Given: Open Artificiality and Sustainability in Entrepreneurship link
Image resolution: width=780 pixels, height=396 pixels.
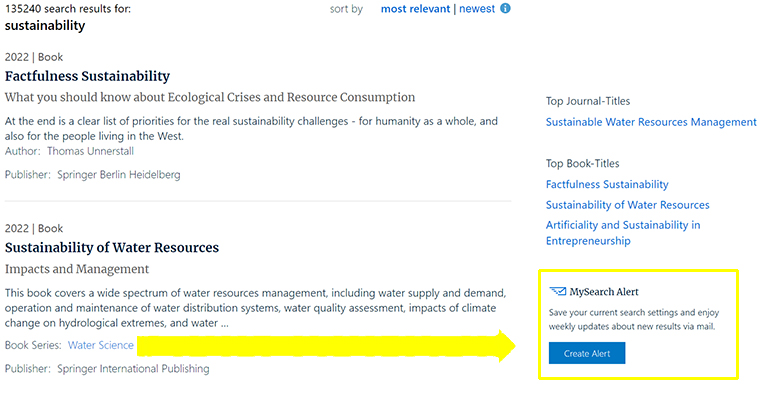Looking at the screenshot, I should click(x=623, y=233).
